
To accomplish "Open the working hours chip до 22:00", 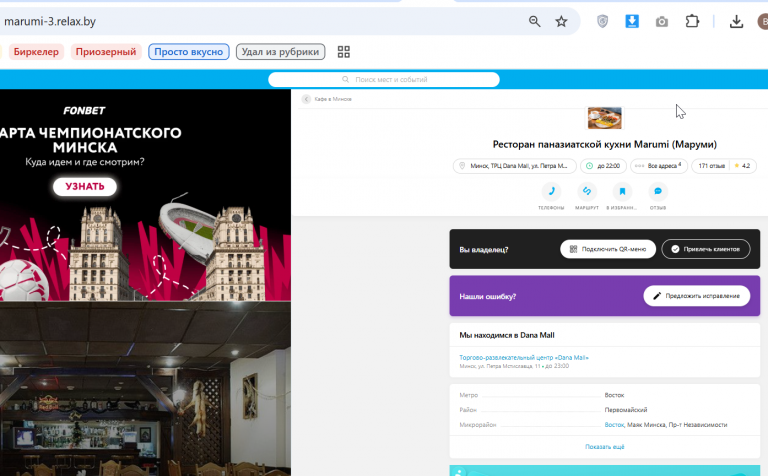I will pos(603,166).
